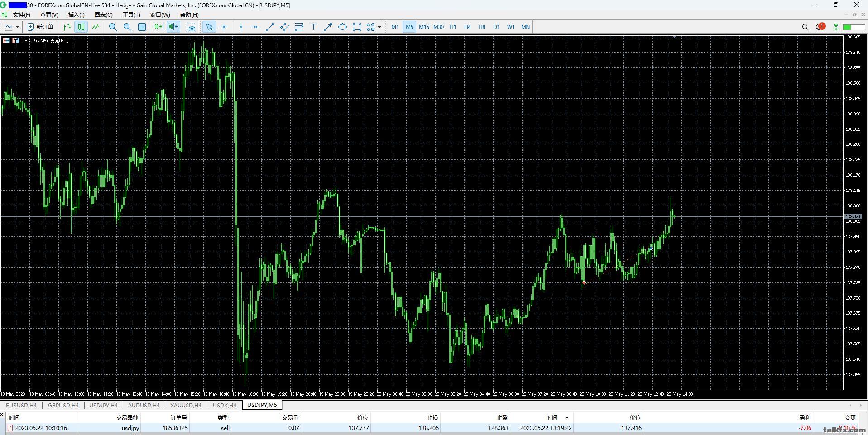Image resolution: width=868 pixels, height=435 pixels.
Task: Select the Fibonacci retracement tool
Action: pyautogui.click(x=299, y=27)
